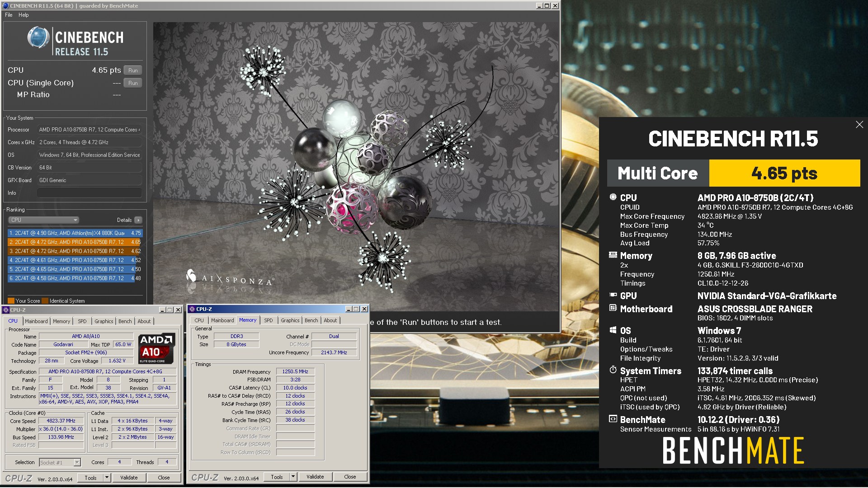Switch to Mainboard tab in left CPU-Z
The height and width of the screenshot is (488, 868).
[36, 321]
